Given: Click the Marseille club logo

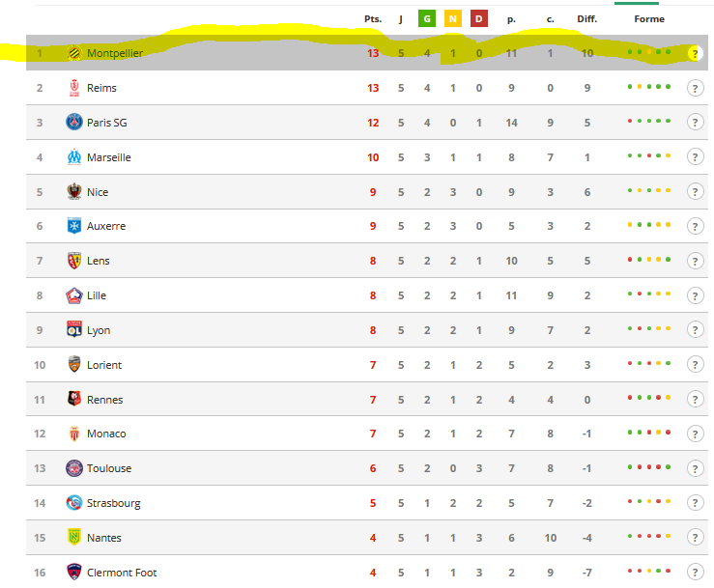Looking at the screenshot, I should pos(74,157).
